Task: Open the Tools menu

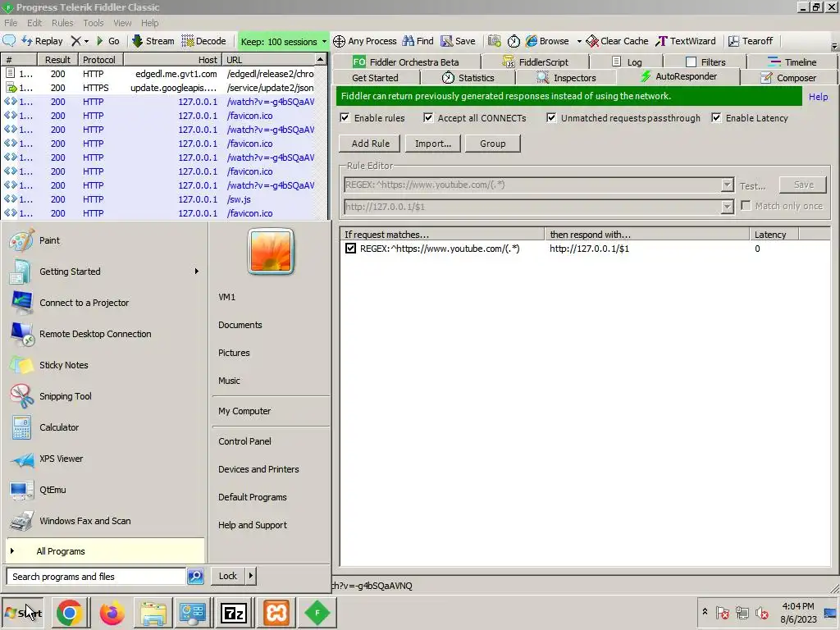Action: (94, 22)
